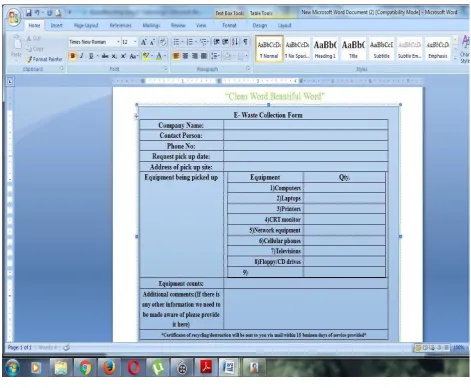Switch to the Insert tab
Viewport: 471px width, 388px height.
click(56, 25)
